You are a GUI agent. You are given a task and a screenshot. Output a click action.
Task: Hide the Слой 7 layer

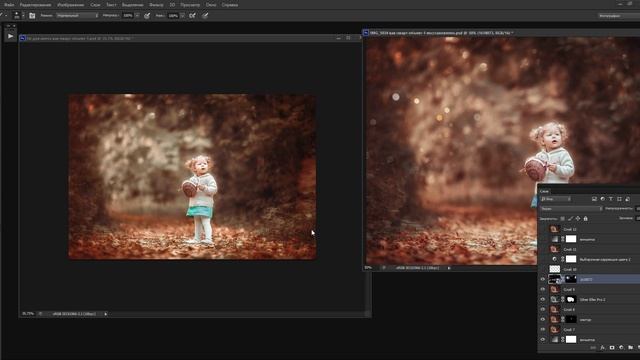click(542, 329)
